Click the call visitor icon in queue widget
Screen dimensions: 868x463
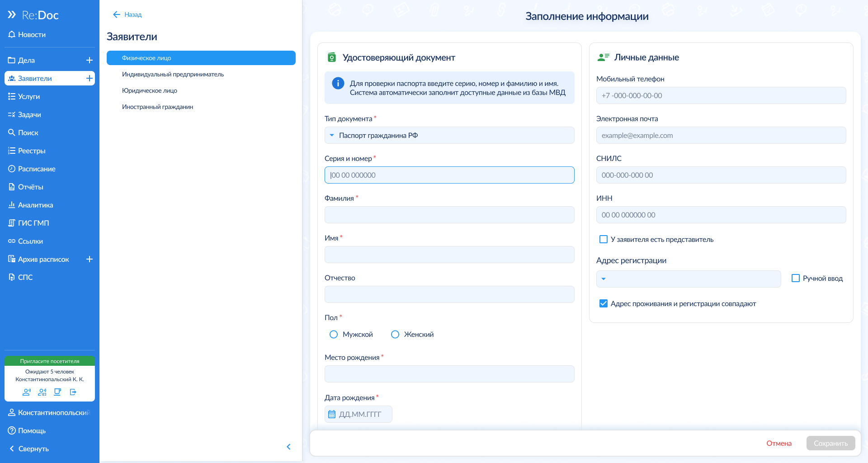point(27,392)
